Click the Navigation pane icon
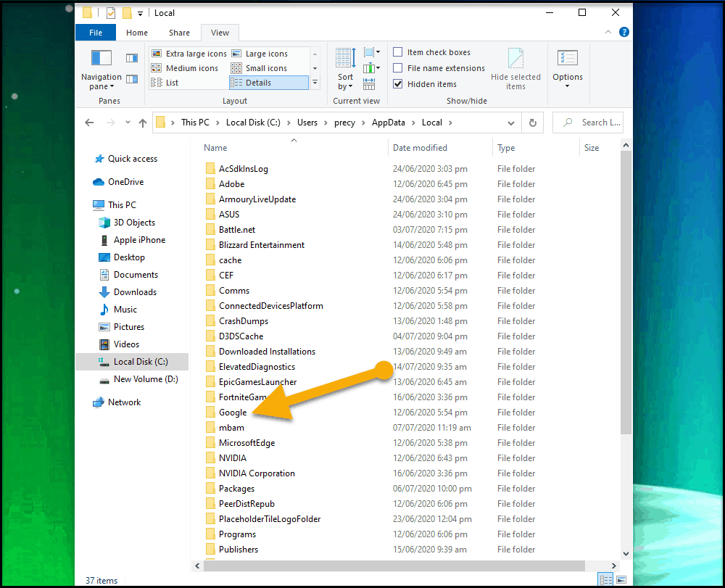The image size is (725, 588). [101, 59]
